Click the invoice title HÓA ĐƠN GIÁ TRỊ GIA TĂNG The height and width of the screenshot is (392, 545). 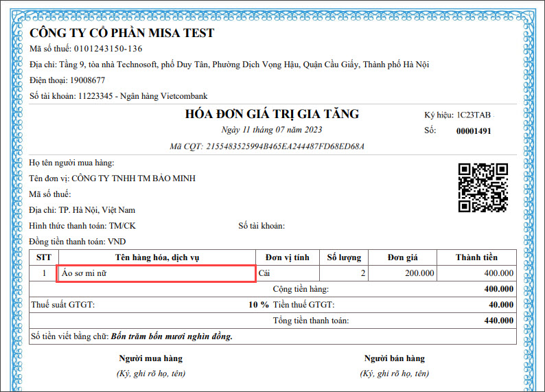(272, 114)
